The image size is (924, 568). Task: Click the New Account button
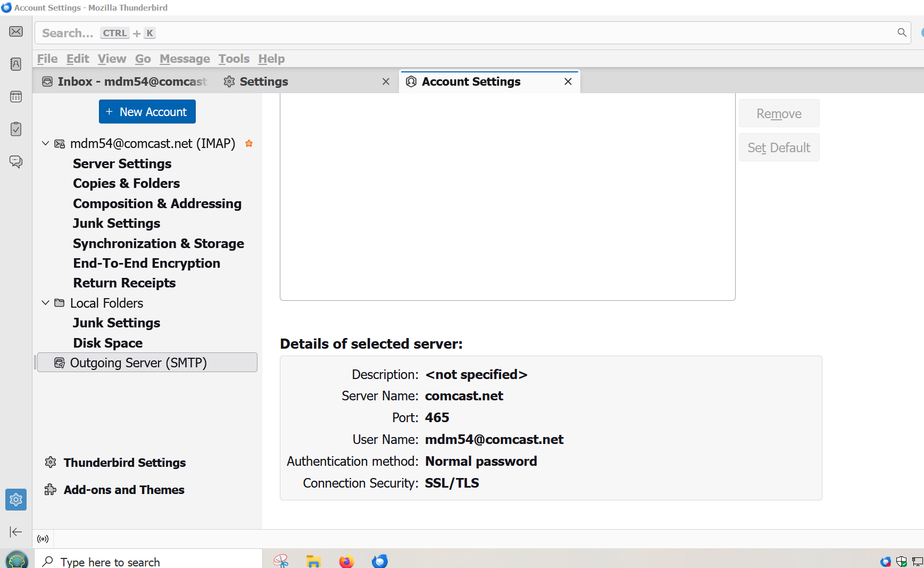147,111
